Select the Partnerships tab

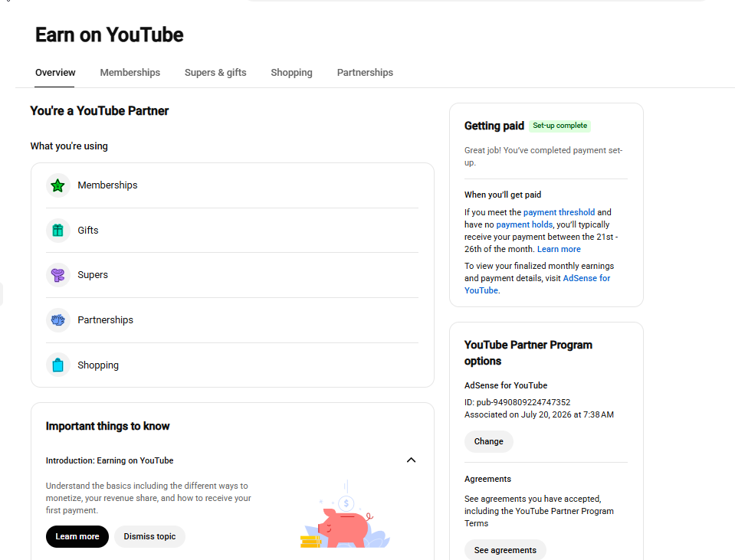click(365, 73)
